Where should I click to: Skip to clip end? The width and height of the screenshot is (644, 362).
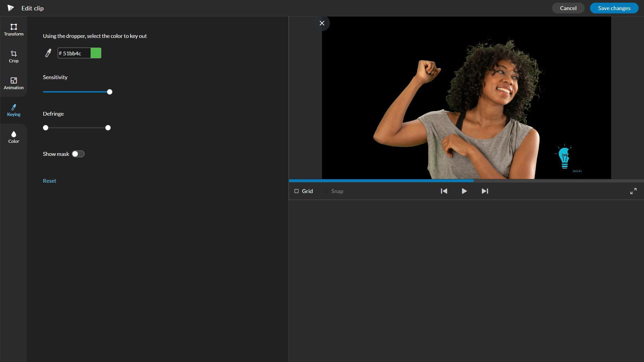click(485, 191)
